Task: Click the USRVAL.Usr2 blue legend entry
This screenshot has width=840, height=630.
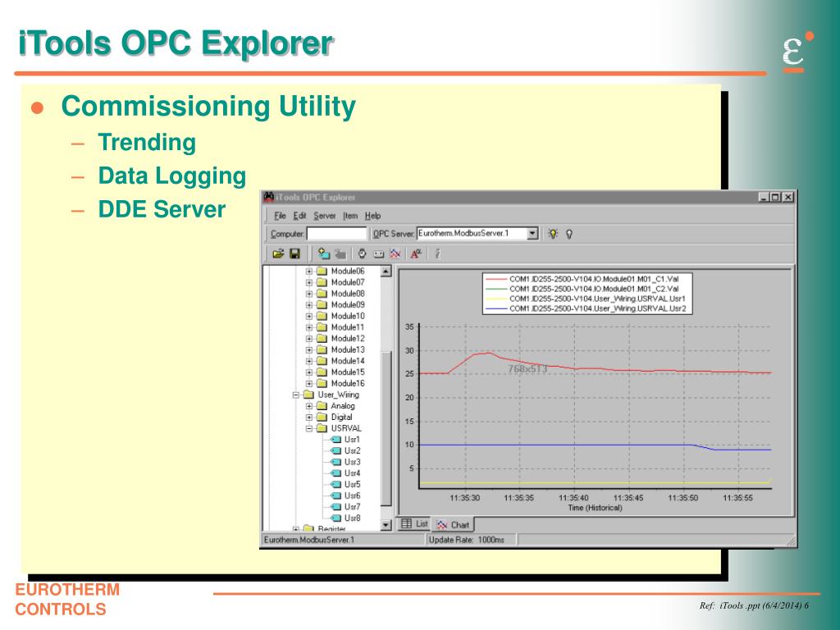Action: tap(585, 308)
